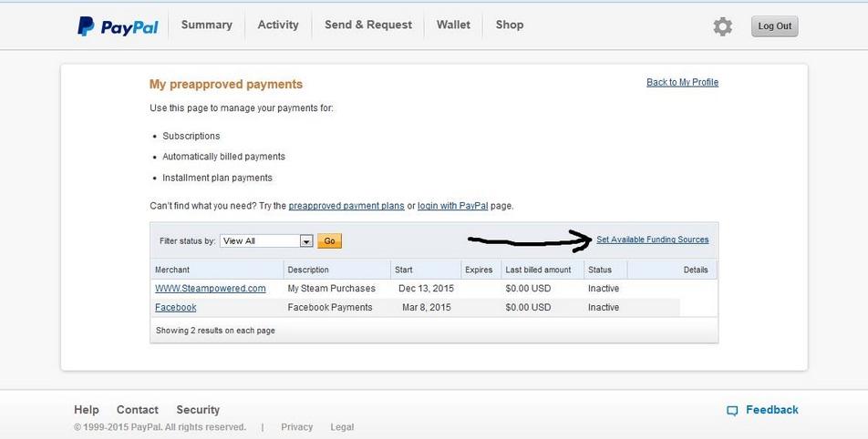Open the Security footer link
The image size is (868, 439).
(x=198, y=410)
